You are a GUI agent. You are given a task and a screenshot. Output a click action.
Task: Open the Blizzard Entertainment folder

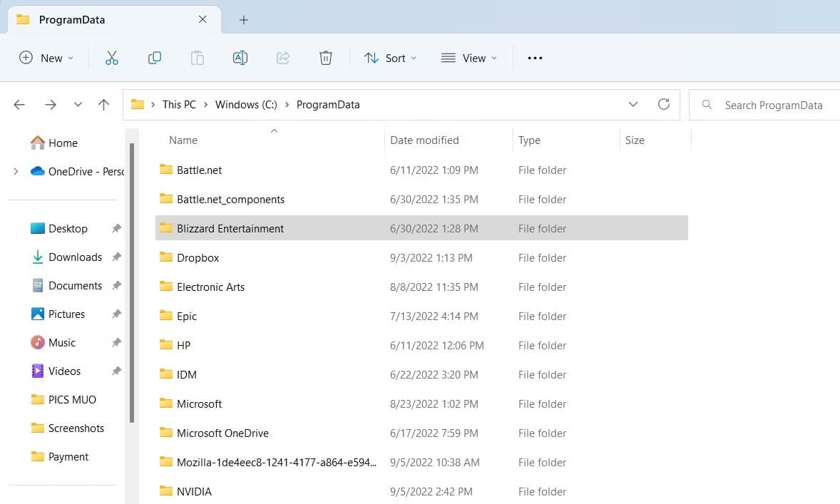pos(230,228)
